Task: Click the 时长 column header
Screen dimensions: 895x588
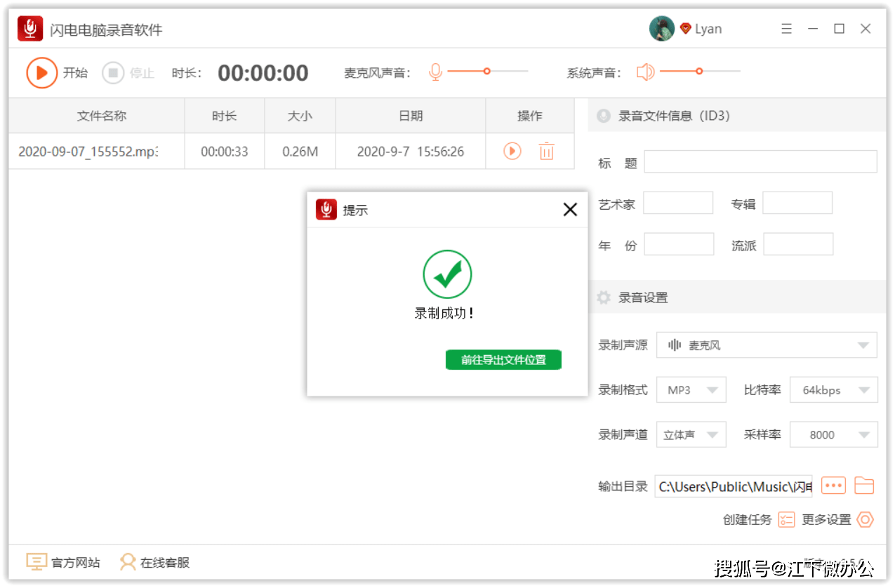Action: 225,116
